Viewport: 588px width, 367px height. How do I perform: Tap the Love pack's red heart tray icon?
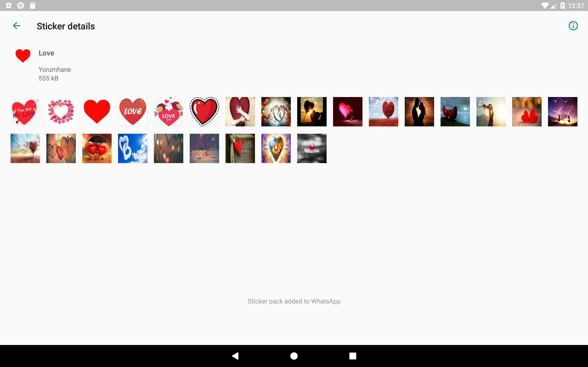[x=23, y=55]
